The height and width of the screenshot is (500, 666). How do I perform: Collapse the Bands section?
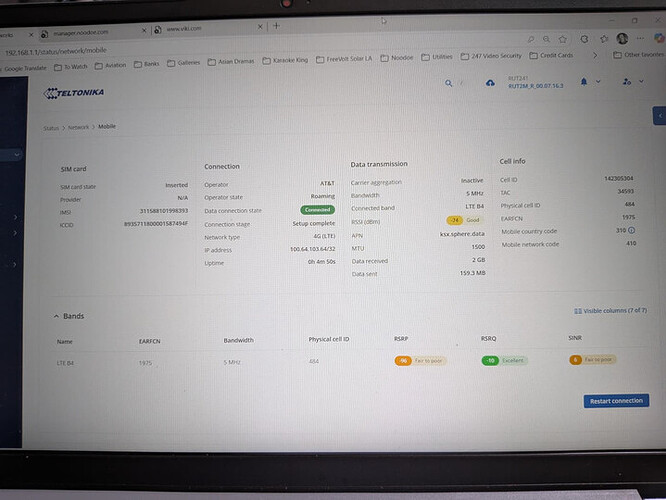click(56, 316)
